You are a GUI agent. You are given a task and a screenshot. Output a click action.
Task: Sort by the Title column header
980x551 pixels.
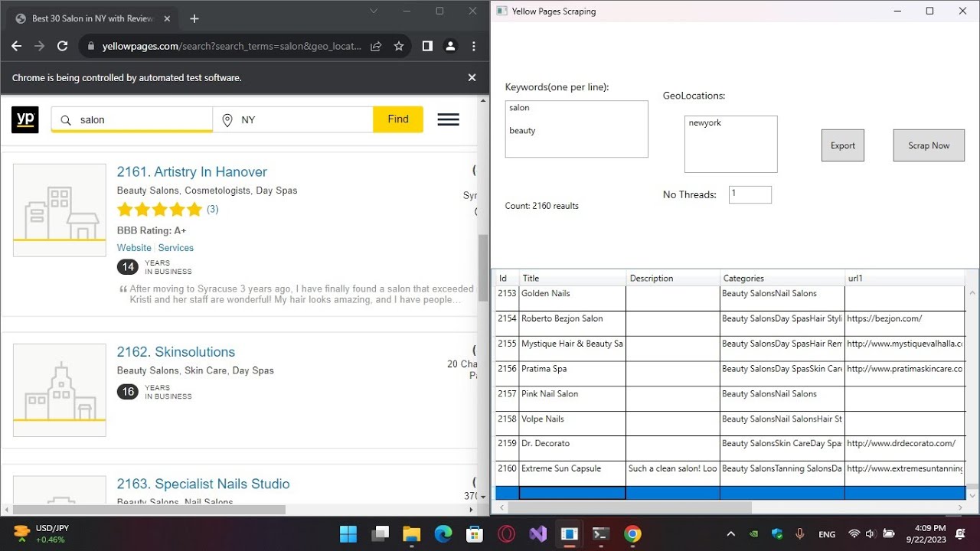(x=573, y=278)
